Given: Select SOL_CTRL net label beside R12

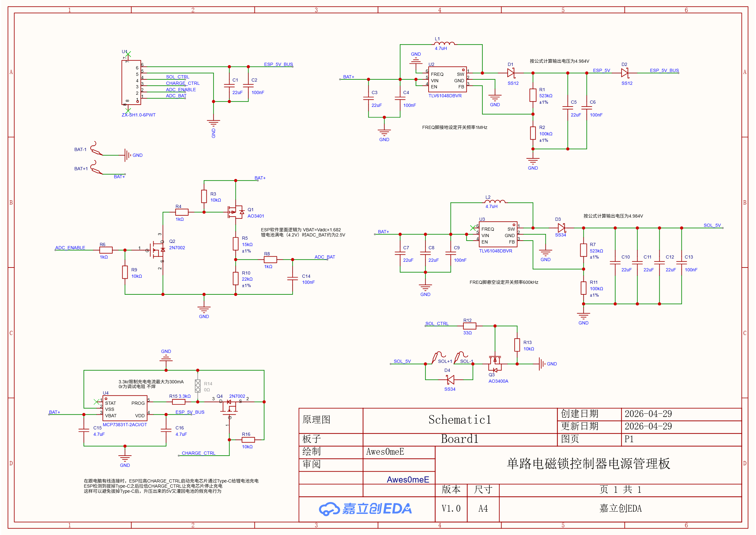Looking at the screenshot, I should tap(437, 323).
